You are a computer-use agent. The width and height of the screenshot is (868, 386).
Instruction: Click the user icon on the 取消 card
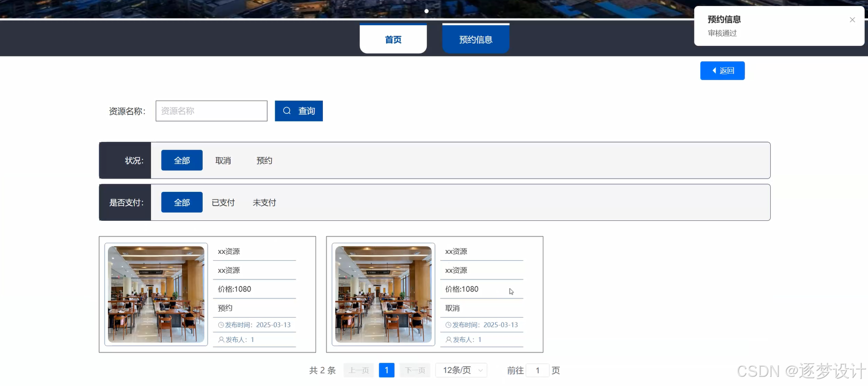point(449,340)
